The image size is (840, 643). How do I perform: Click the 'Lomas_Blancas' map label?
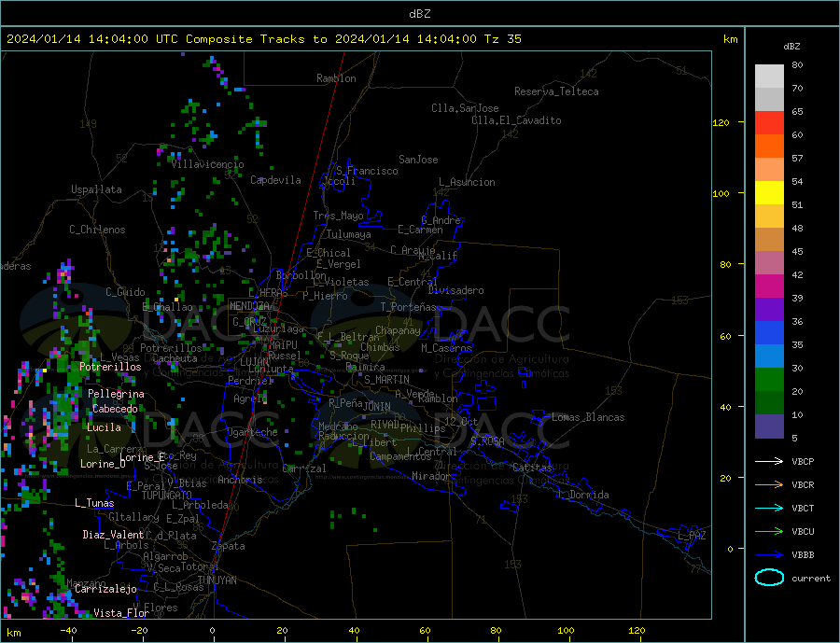588,417
